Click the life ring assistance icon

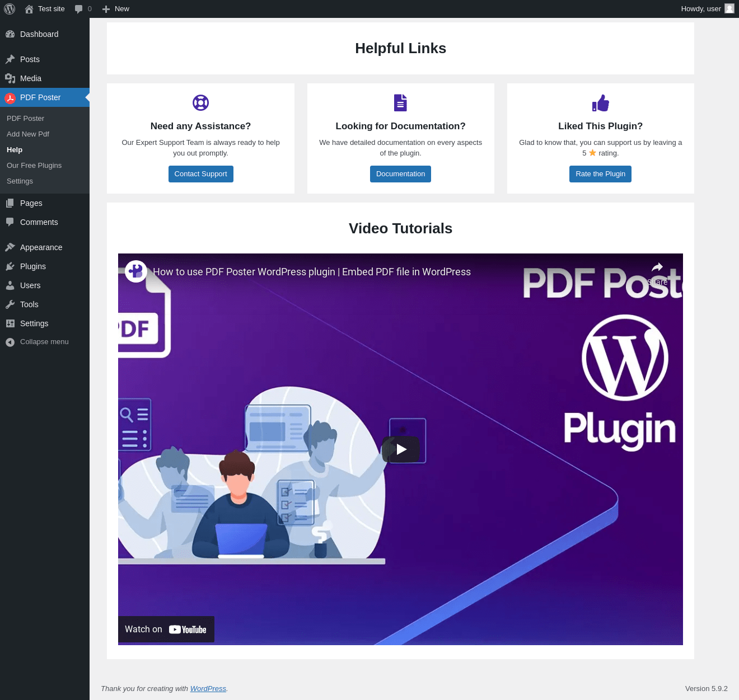[201, 103]
